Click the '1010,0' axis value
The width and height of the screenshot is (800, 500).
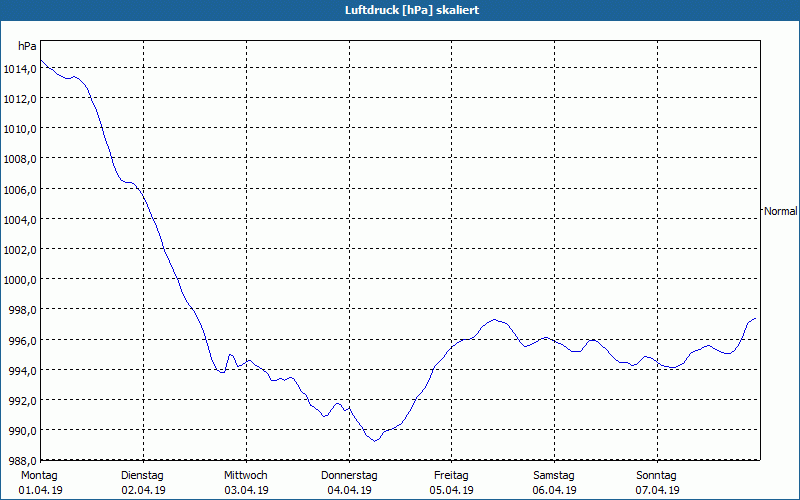[20, 129]
